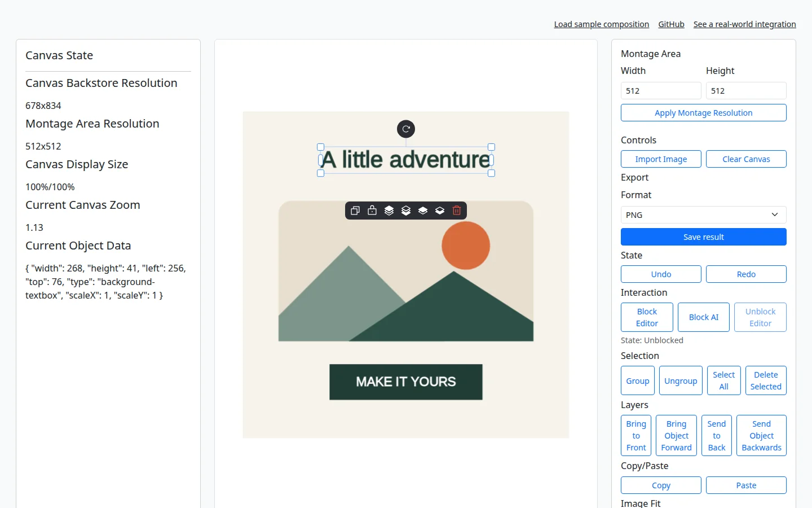The image size is (812, 508).
Task: Click the Delete Selected button
Action: (766, 381)
